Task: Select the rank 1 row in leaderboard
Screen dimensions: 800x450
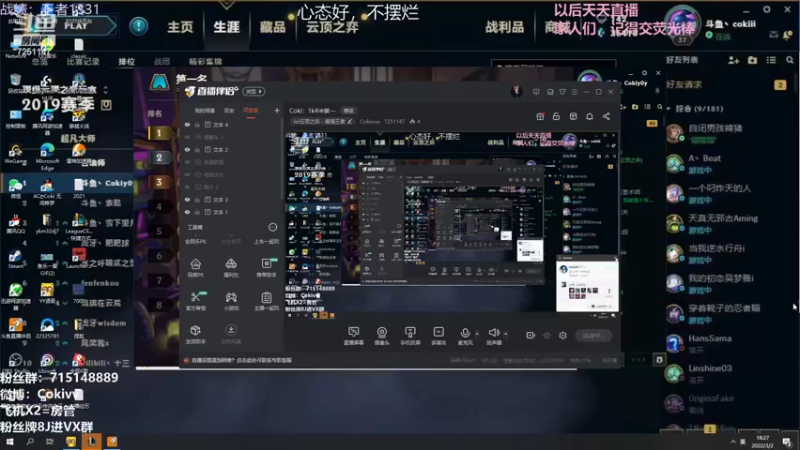Action: (159, 133)
